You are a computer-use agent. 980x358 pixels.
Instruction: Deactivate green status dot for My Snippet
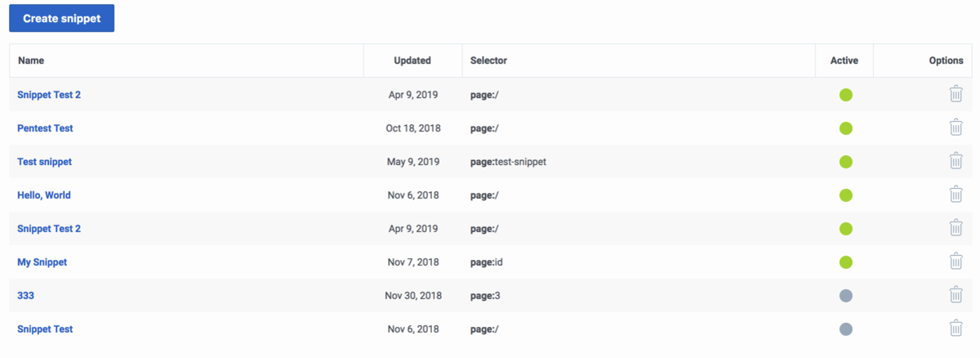pos(846,262)
